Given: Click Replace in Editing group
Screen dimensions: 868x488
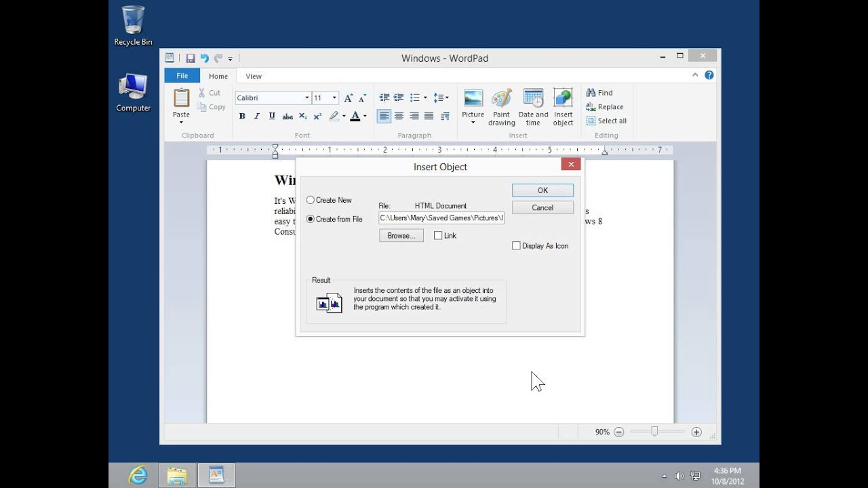Looking at the screenshot, I should tap(605, 107).
